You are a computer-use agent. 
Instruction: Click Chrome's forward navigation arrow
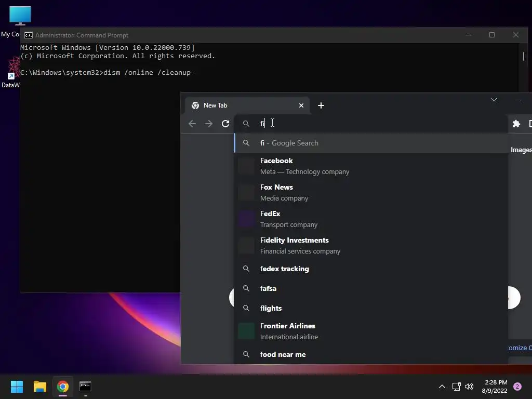[x=209, y=124]
